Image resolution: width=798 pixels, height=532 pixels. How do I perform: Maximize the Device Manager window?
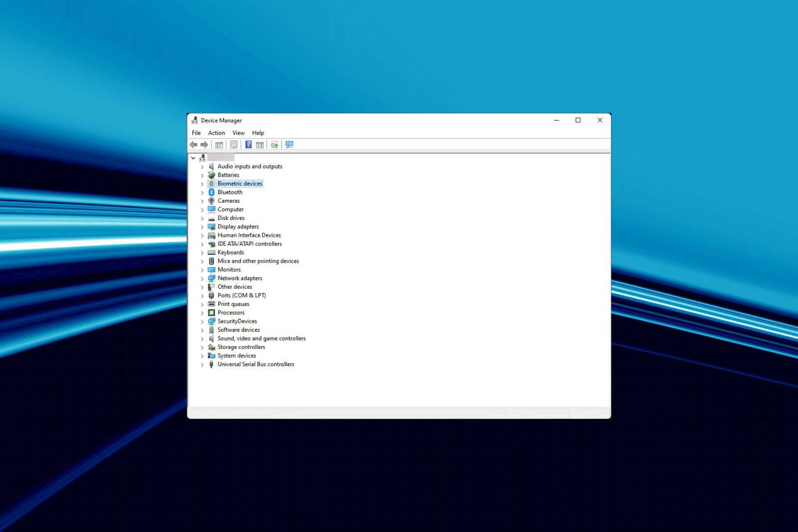[x=578, y=120]
